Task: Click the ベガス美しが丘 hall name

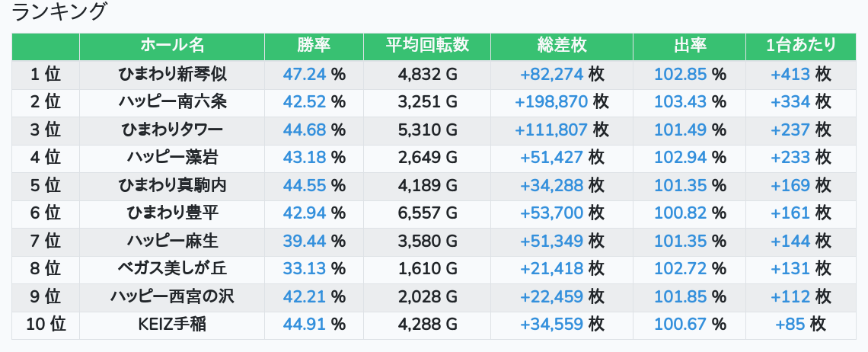Action: point(172,269)
